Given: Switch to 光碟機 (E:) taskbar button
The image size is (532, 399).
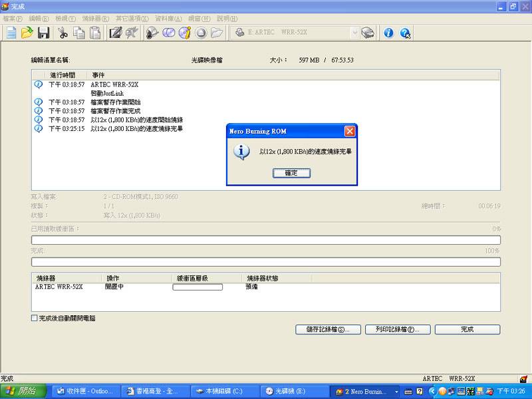Looking at the screenshot, I should [294, 391].
